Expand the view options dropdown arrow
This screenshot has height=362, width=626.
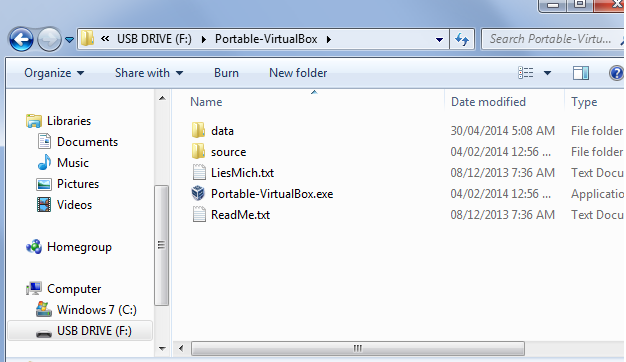547,73
